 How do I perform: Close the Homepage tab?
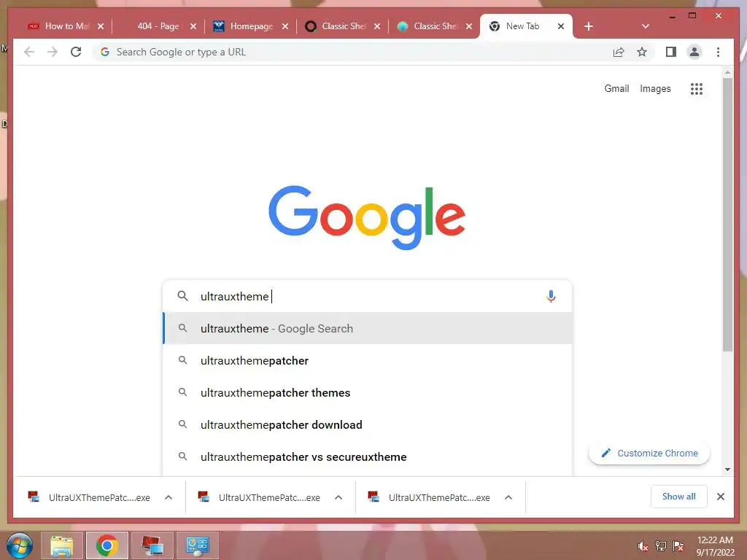(285, 26)
